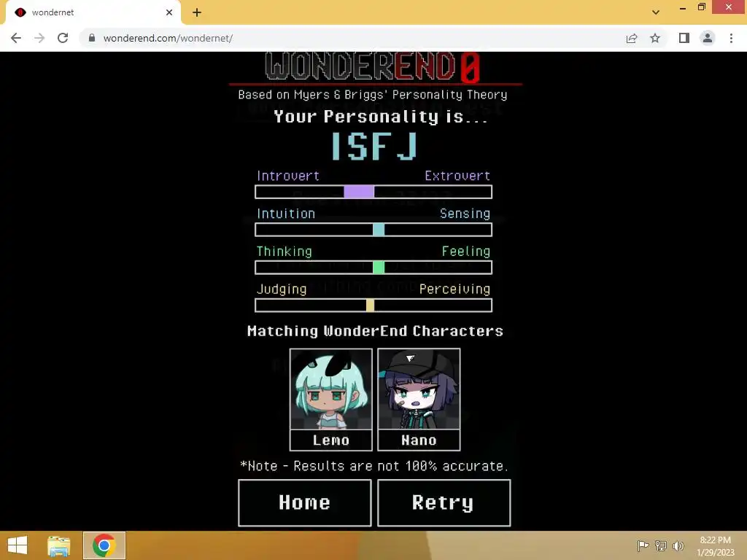Viewport: 747px width, 560px height.
Task: Reload the wondernet page
Action: (x=63, y=38)
